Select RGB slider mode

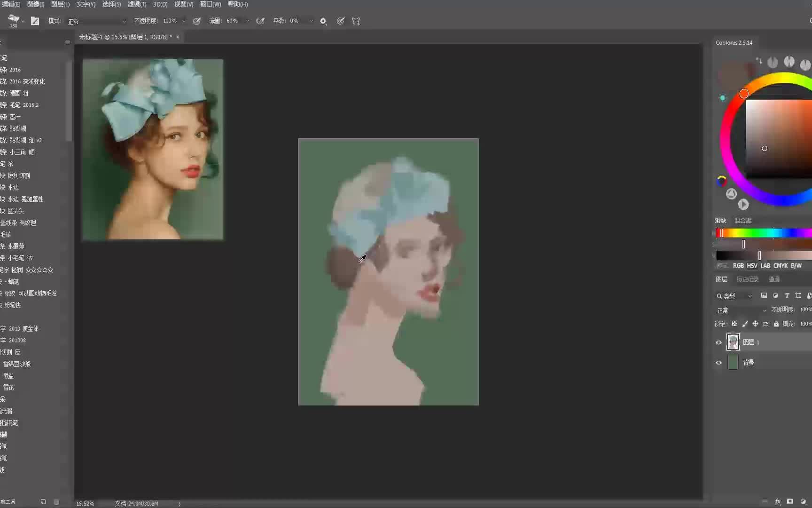(x=738, y=266)
